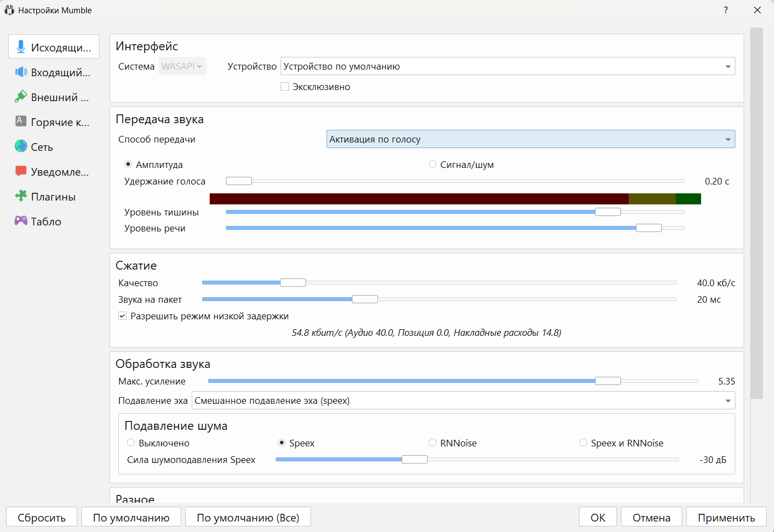
Task: Switch to the Сеть settings tab
Action: point(42,147)
